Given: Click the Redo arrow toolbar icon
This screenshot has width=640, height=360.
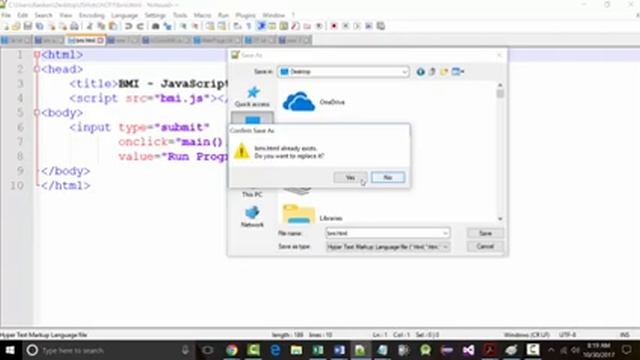Looking at the screenshot, I should (140, 26).
